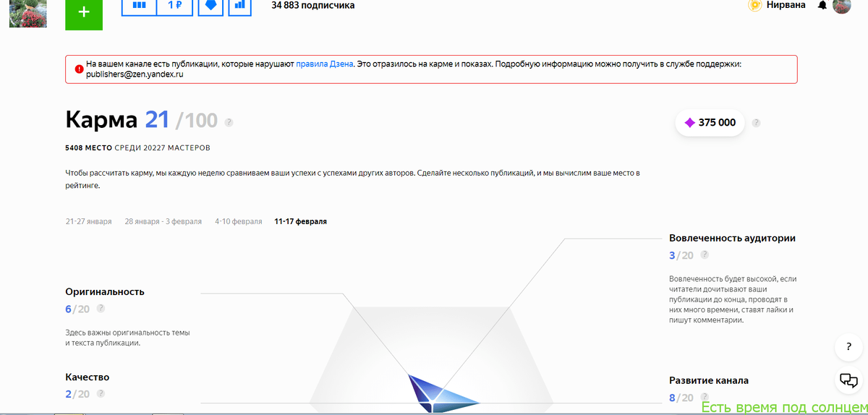Open the chat support floating button
Screen dimensions: 868x415
click(848, 380)
